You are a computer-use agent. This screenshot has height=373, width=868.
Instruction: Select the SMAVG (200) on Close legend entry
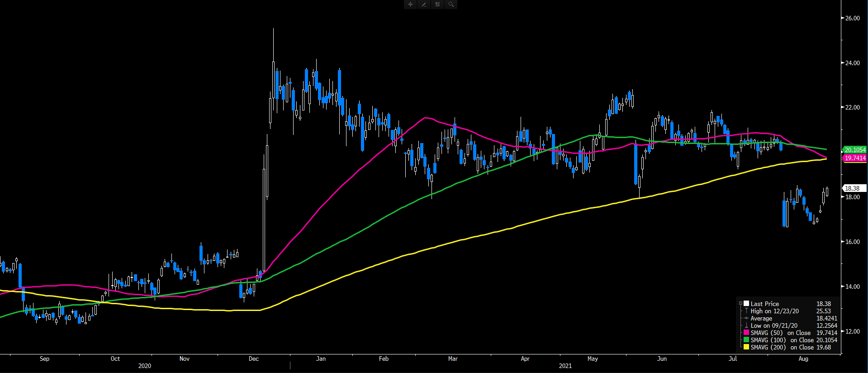point(782,347)
